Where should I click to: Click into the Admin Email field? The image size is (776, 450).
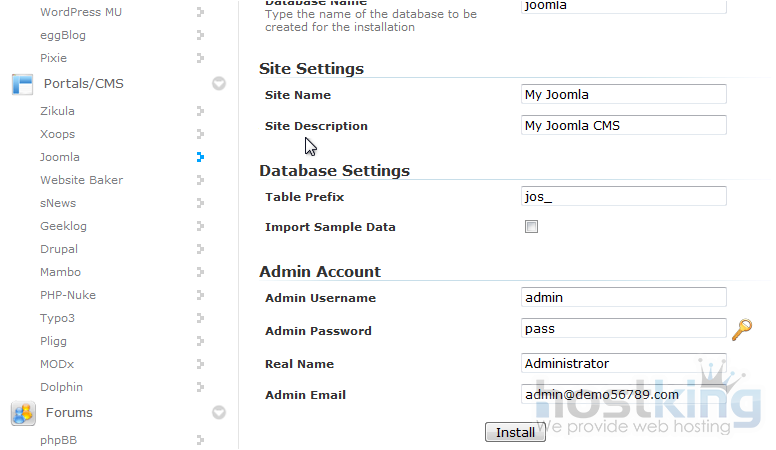(x=624, y=394)
